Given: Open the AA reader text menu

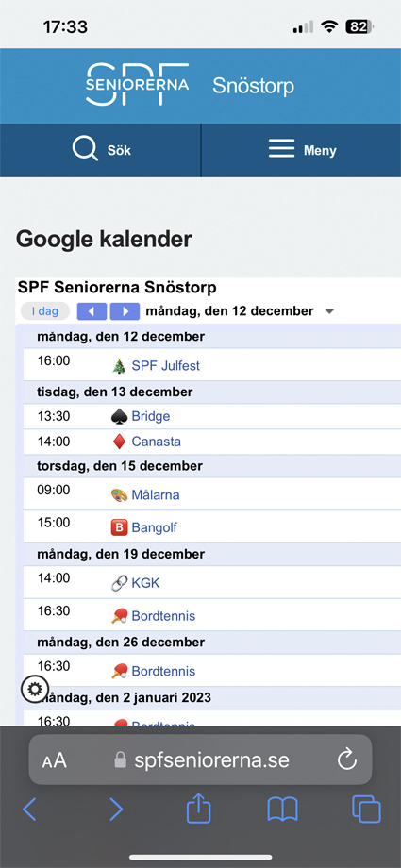Looking at the screenshot, I should (55, 760).
